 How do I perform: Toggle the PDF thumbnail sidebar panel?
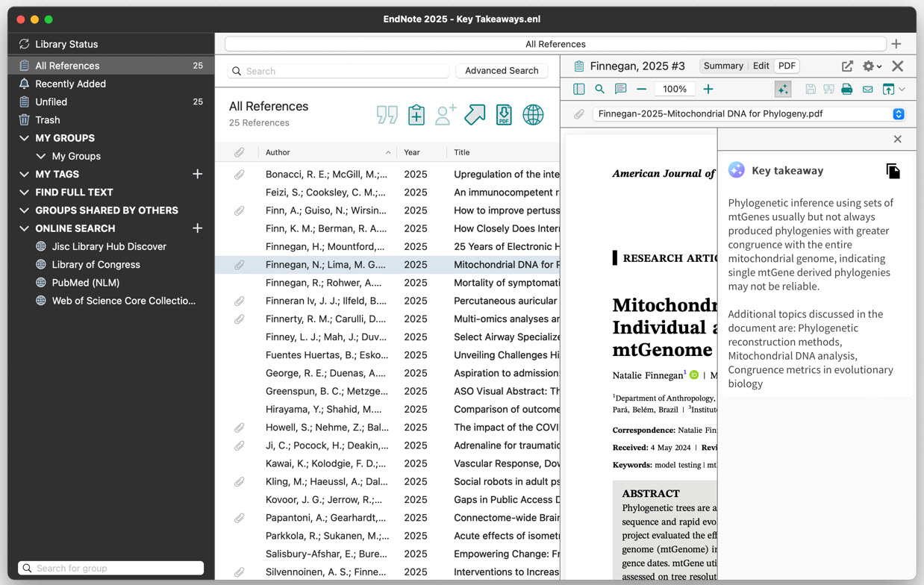tap(579, 89)
